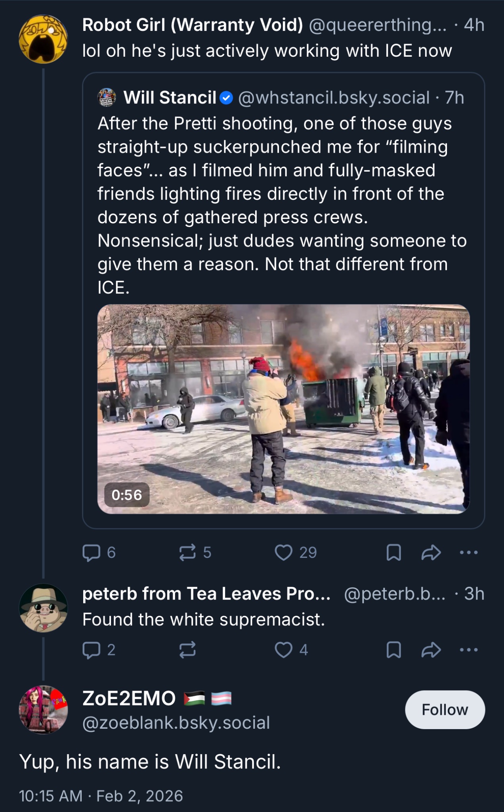Open Will Stancil's small avatar

click(x=107, y=98)
